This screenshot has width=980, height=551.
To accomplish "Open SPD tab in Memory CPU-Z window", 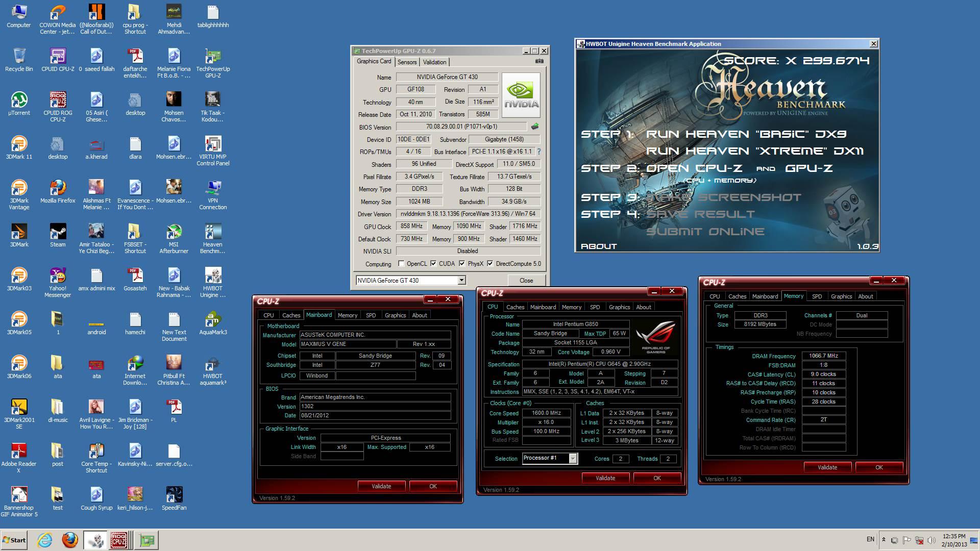I will [817, 296].
